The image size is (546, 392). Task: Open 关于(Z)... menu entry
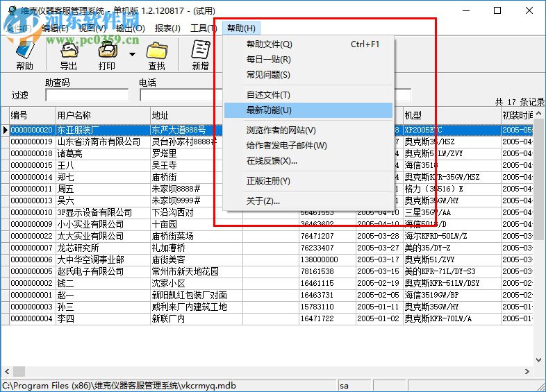(308, 201)
